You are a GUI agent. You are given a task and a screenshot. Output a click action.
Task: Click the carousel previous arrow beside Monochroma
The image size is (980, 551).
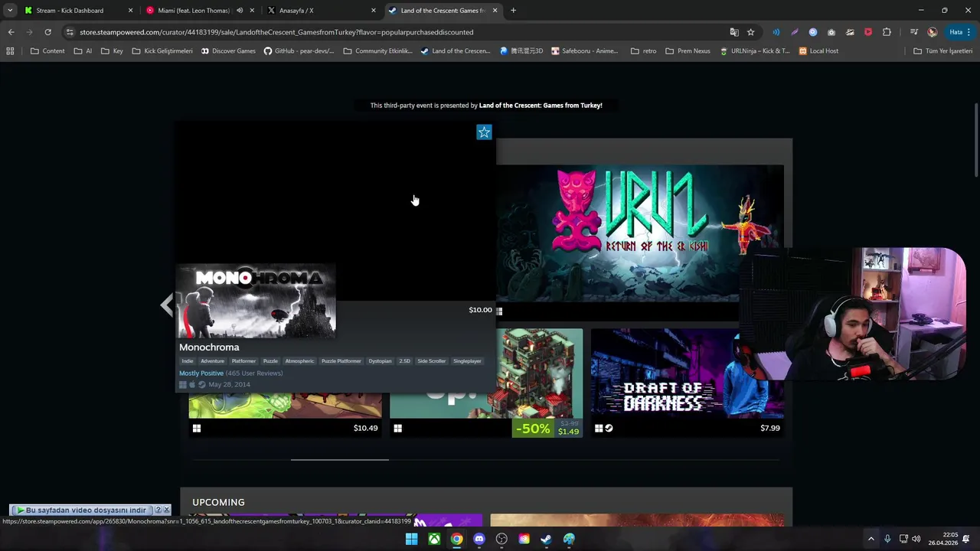(x=166, y=305)
